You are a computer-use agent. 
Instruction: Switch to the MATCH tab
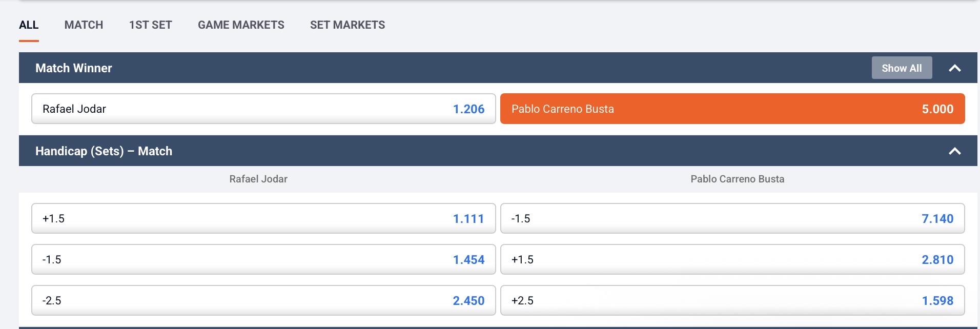84,25
